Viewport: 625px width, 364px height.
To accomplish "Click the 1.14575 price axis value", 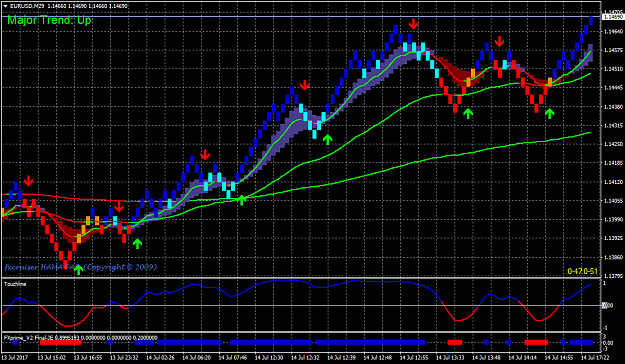I will (614, 50).
